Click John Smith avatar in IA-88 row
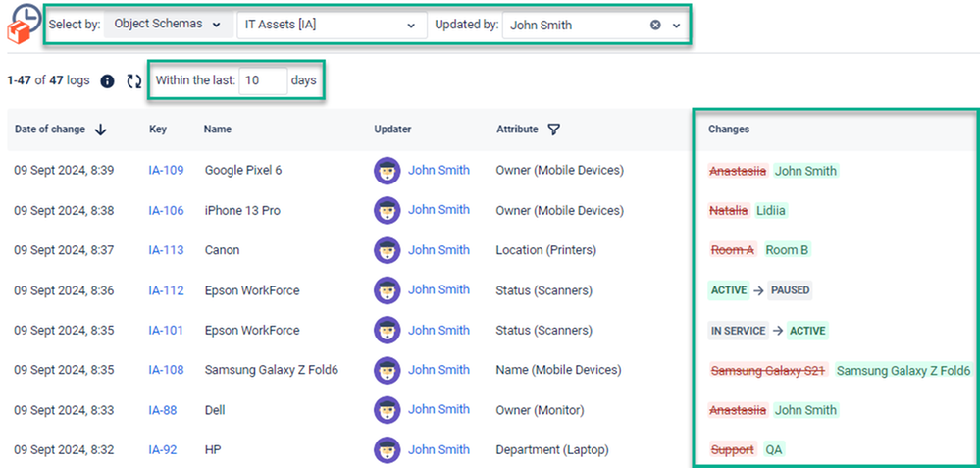This screenshot has width=980, height=468. click(x=387, y=410)
